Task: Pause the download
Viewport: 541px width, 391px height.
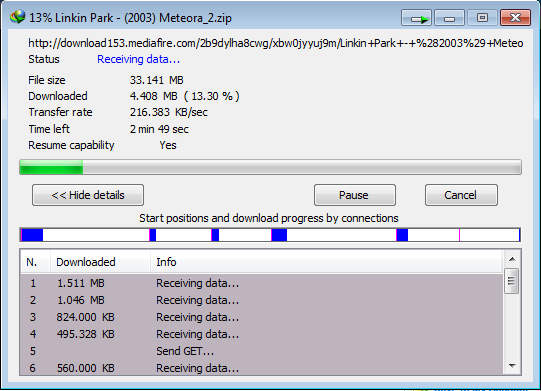Action: [x=355, y=195]
